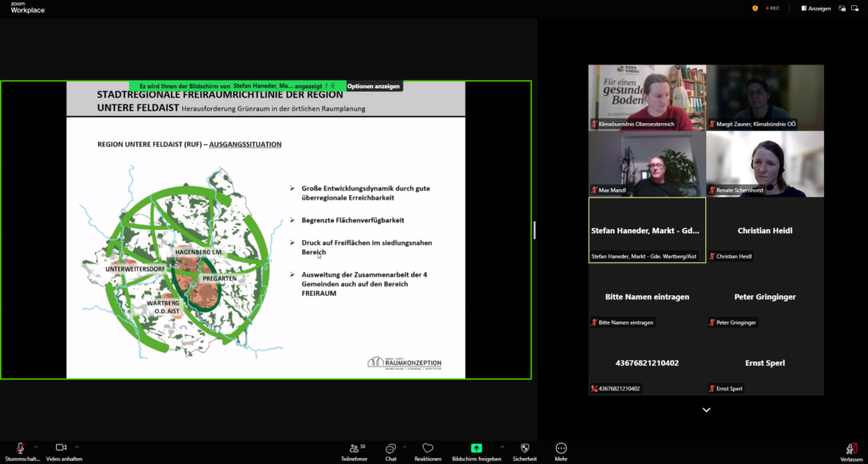Open the Teilnehmer participants panel
Image resolution: width=868 pixels, height=464 pixels.
[353, 448]
